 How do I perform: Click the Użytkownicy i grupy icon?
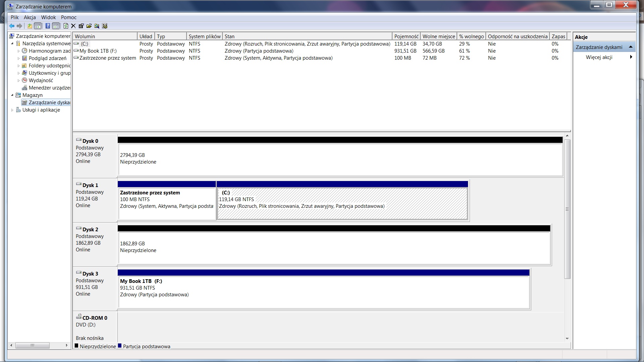pos(24,73)
